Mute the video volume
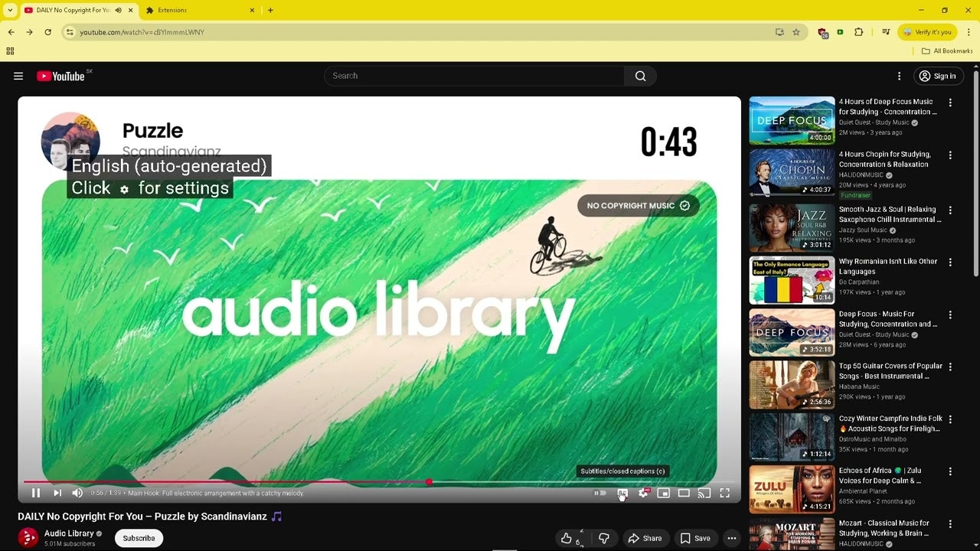The image size is (980, 551). (x=77, y=493)
